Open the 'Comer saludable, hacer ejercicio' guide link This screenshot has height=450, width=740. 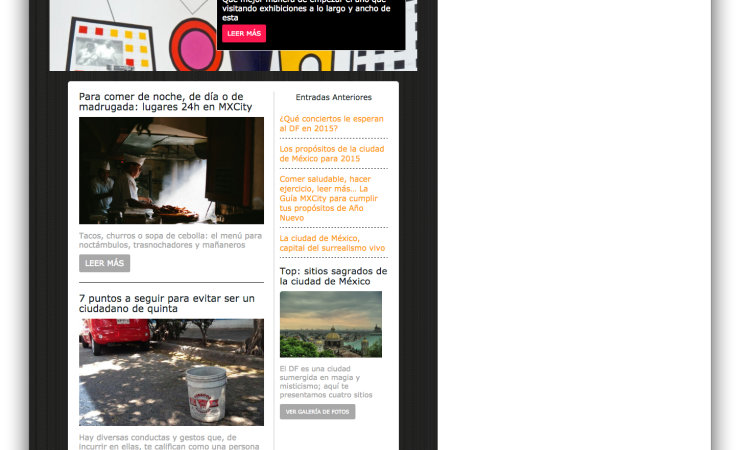coord(331,198)
